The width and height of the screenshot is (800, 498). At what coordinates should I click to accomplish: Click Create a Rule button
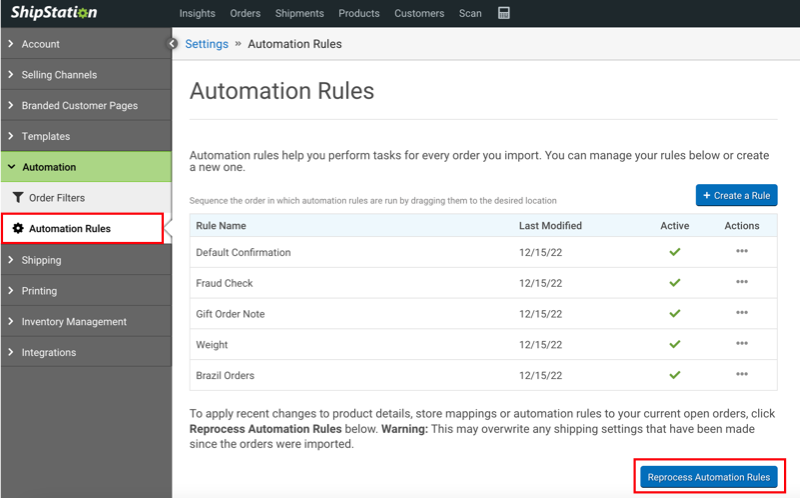click(x=736, y=195)
